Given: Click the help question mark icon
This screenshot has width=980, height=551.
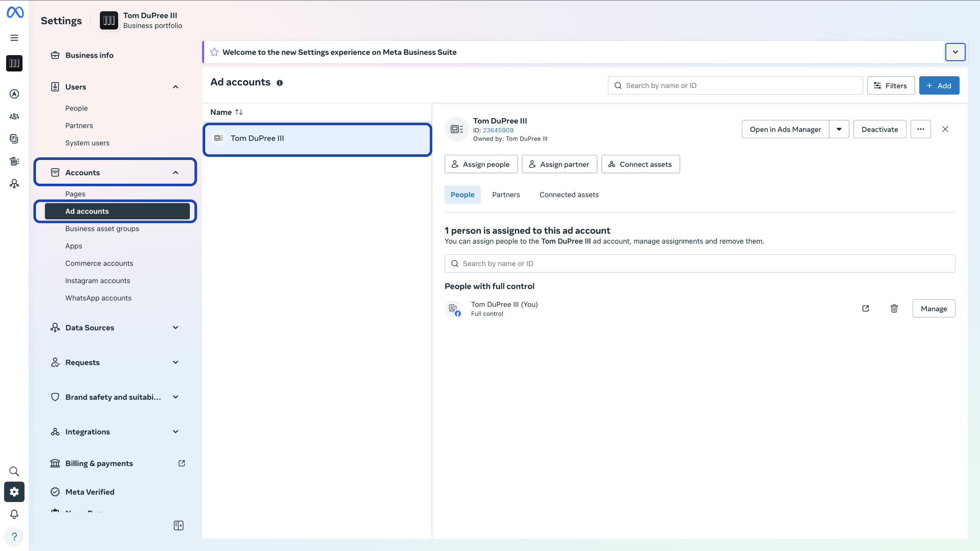Looking at the screenshot, I should [14, 536].
